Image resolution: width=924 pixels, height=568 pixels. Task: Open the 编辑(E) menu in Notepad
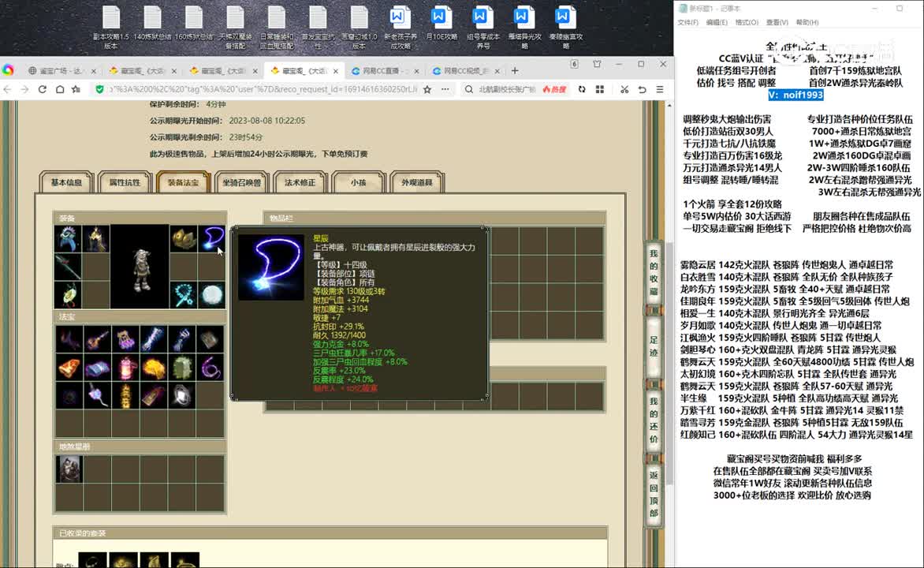[717, 22]
